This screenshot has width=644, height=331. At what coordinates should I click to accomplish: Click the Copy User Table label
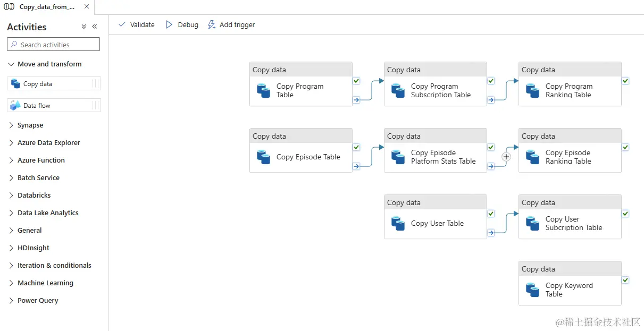(437, 223)
